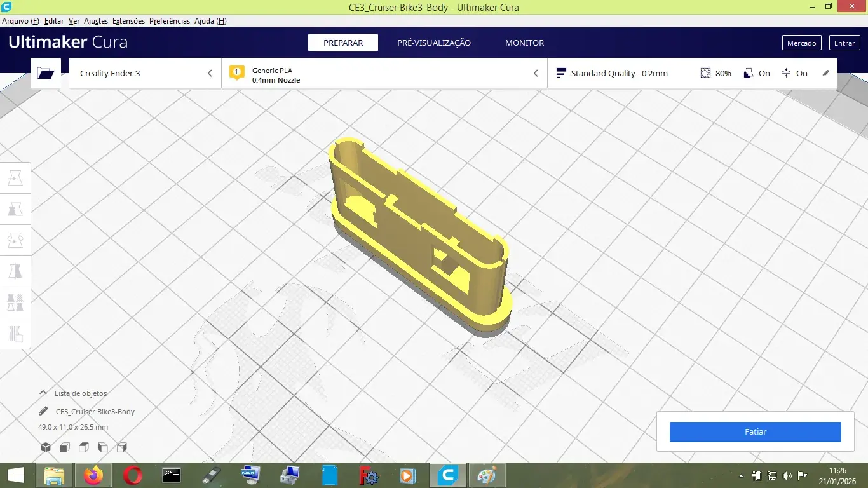Viewport: 868px width, 488px height.
Task: Click the extruder 1 badge icon
Action: [x=237, y=72]
